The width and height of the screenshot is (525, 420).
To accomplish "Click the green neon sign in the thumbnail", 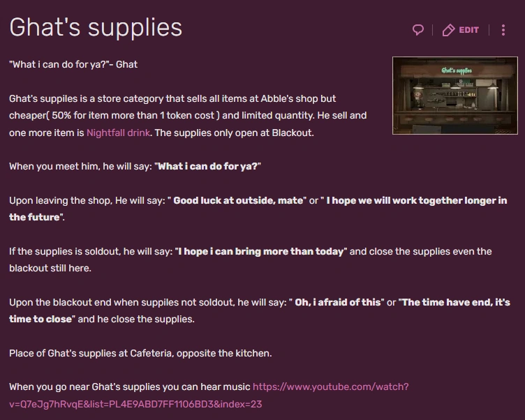I will pos(457,70).
